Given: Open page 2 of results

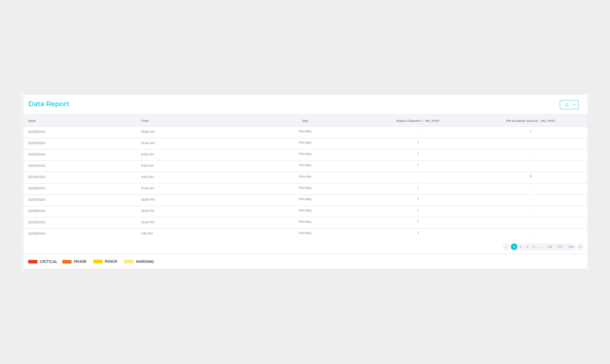Looking at the screenshot, I should [521, 247].
